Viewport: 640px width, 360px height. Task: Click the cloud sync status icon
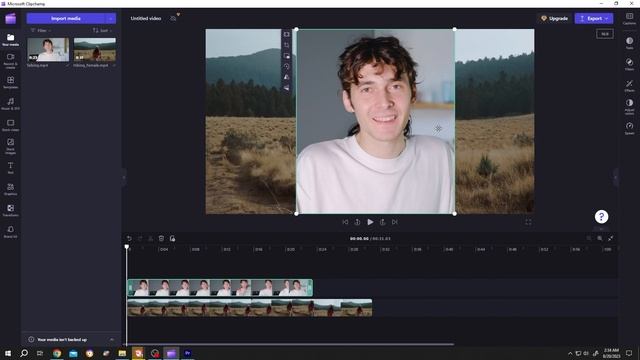(x=173, y=18)
